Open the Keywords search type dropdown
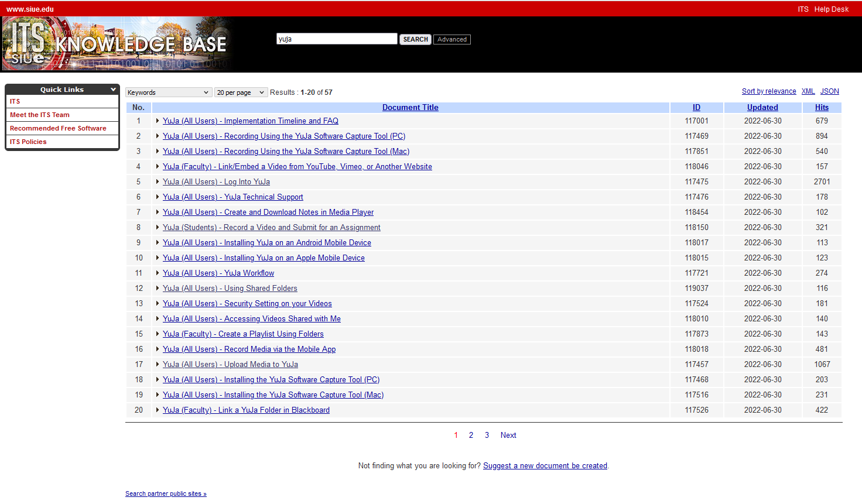Screen dimensions: 862x504 (168, 92)
